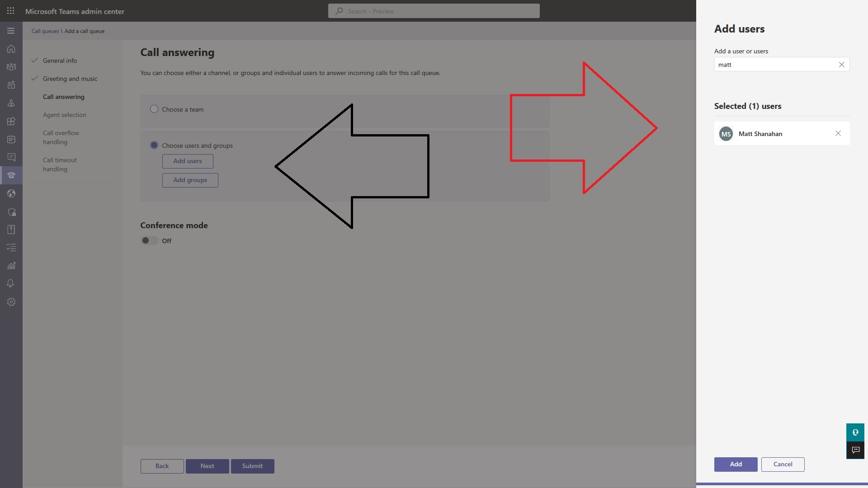Select the Voice calling settings icon

11,175
